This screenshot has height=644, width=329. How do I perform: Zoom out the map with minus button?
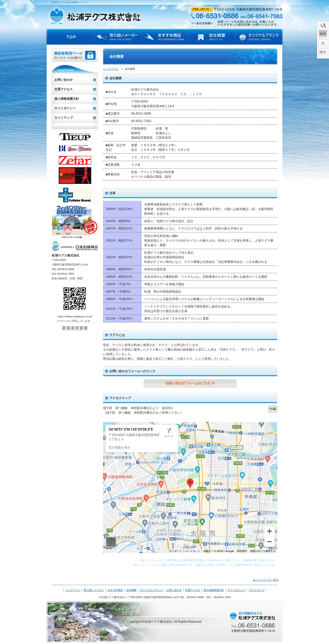(270, 542)
